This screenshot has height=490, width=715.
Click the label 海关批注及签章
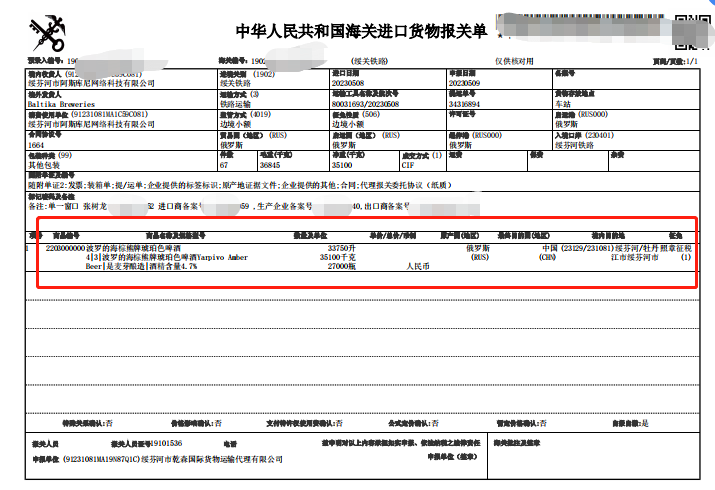(x=517, y=443)
